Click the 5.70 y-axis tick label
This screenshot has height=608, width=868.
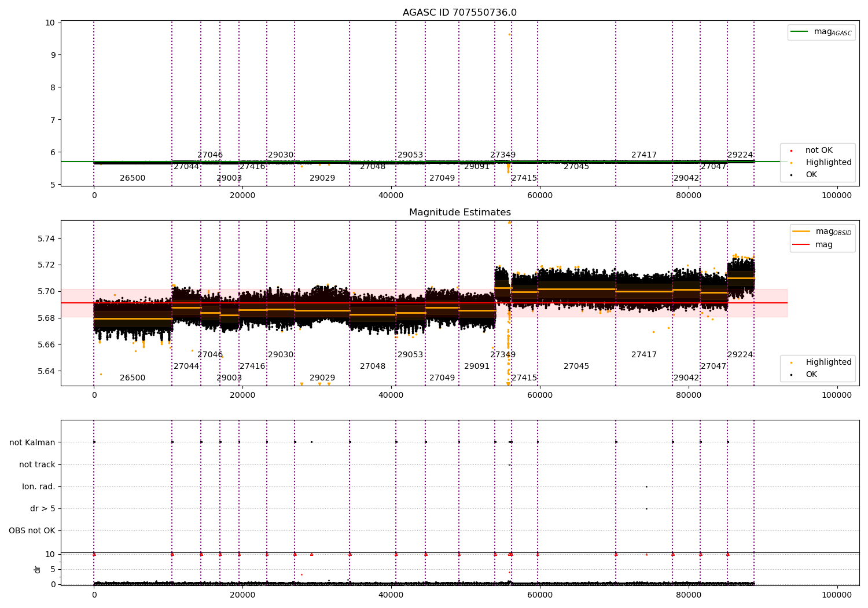46,291
